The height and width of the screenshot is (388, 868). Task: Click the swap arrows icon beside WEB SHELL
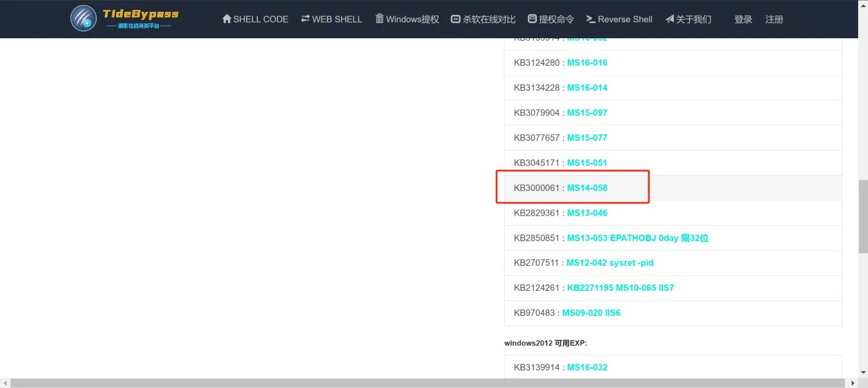(x=305, y=19)
